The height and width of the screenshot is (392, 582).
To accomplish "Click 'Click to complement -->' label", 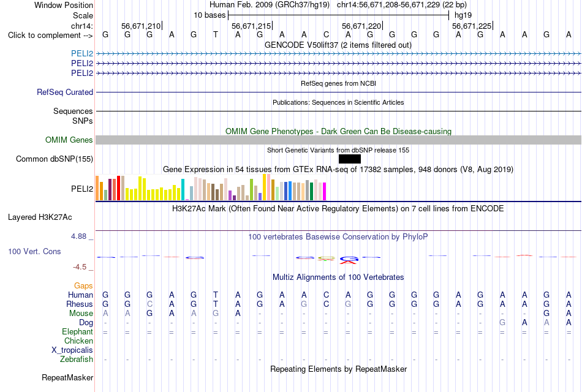I will click(x=50, y=36).
